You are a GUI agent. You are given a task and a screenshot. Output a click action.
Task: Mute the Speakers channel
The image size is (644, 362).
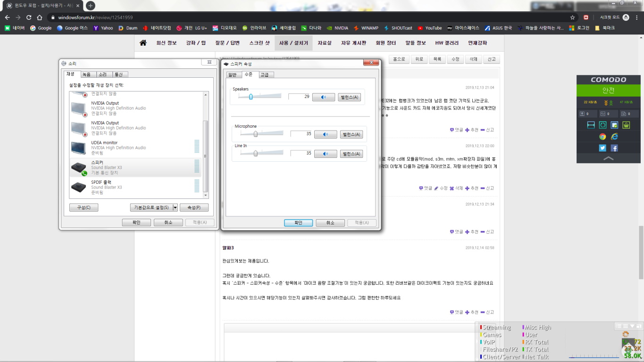(324, 97)
